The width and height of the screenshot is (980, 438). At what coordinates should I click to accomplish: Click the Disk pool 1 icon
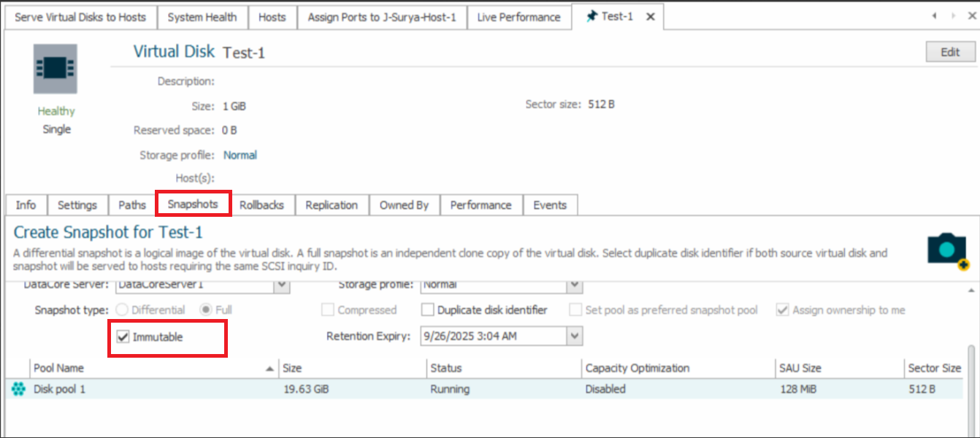[x=18, y=390]
